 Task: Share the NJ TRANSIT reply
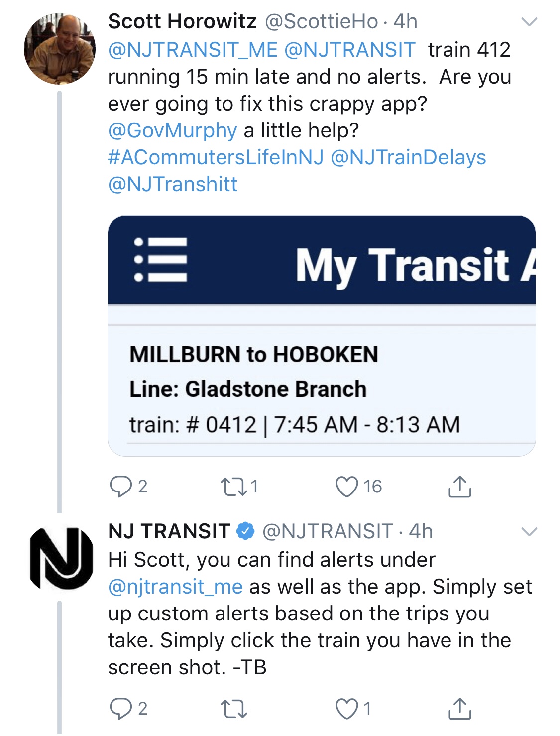point(459,709)
